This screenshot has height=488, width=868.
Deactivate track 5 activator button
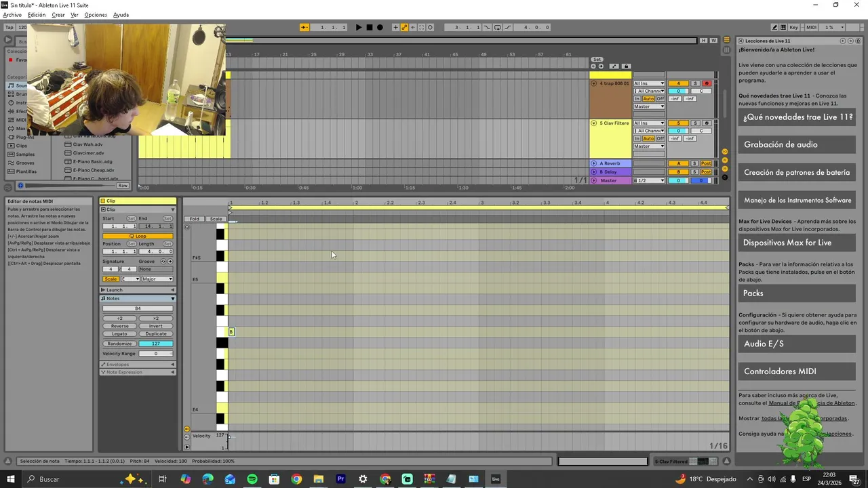(678, 123)
